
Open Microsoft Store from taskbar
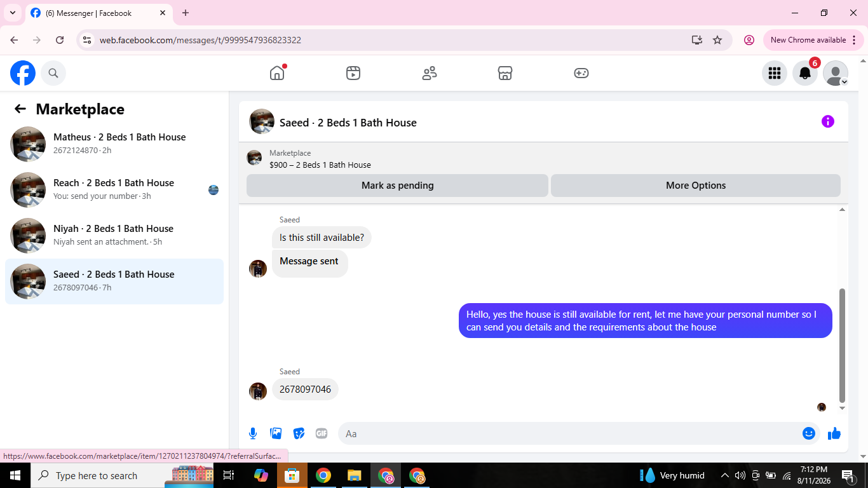click(x=292, y=475)
